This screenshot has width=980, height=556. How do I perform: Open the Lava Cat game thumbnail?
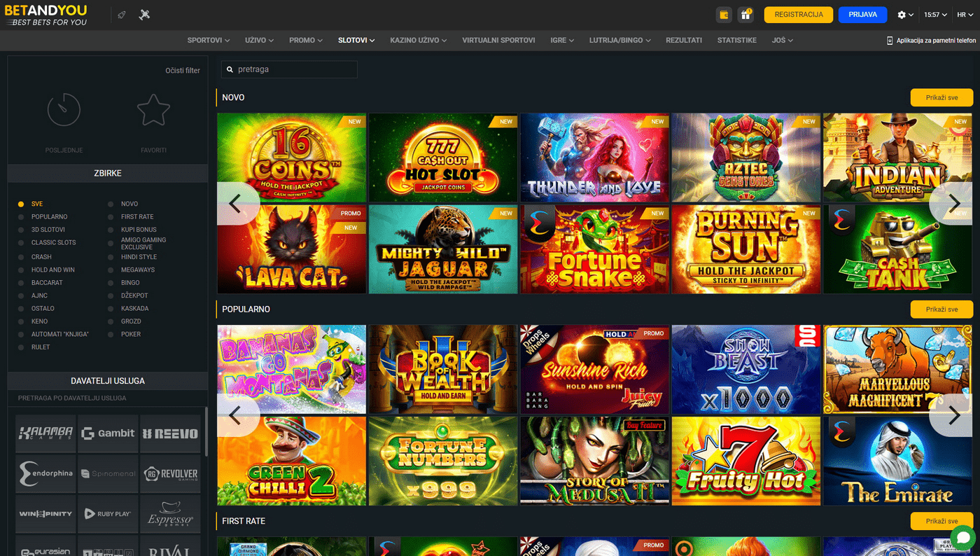tap(291, 249)
